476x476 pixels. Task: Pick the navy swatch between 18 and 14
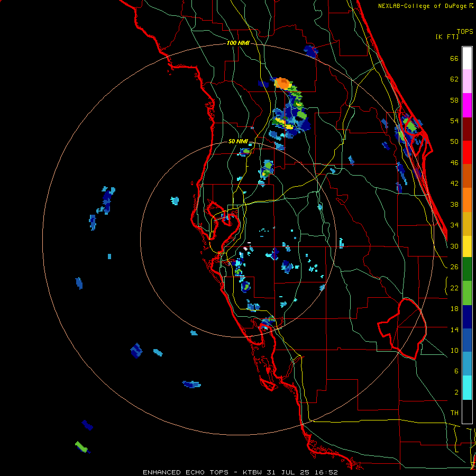pyautogui.click(x=467, y=317)
